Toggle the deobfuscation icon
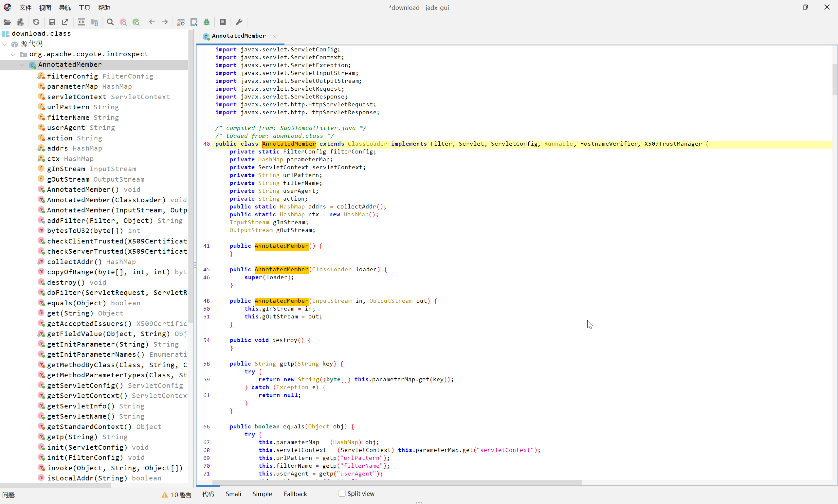The width and height of the screenshot is (838, 504). [181, 22]
